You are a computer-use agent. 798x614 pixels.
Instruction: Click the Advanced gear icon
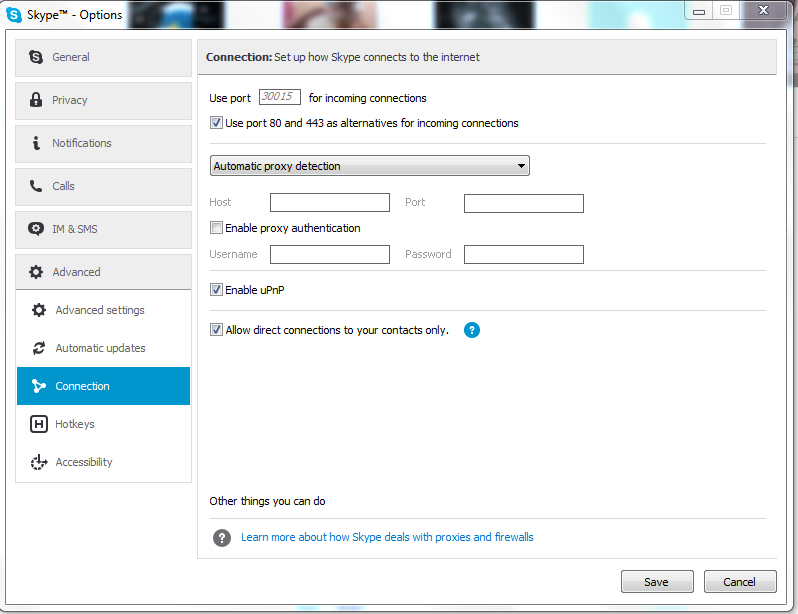point(36,272)
